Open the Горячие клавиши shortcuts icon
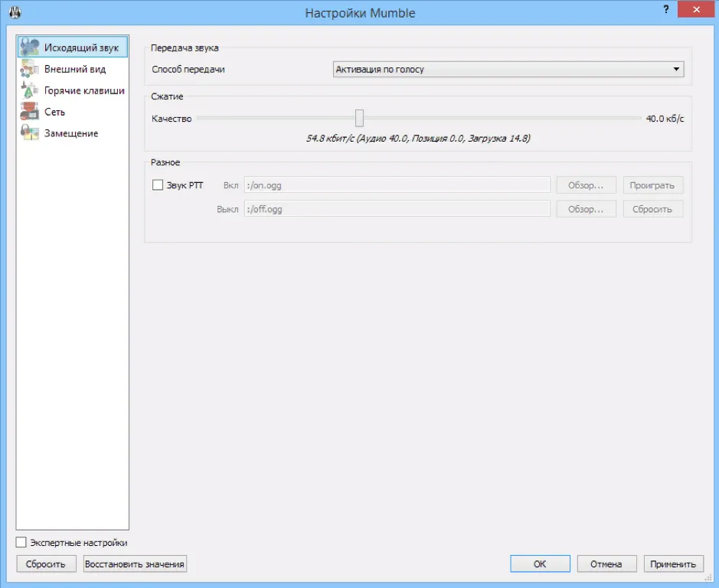The image size is (719, 588). point(29,90)
